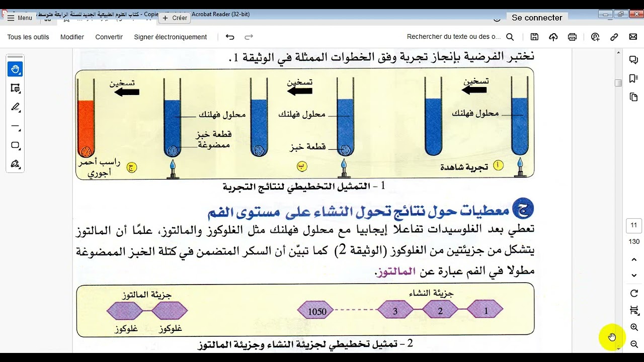Go to previous page chevron up
Image resolution: width=644 pixels, height=362 pixels.
click(634, 259)
